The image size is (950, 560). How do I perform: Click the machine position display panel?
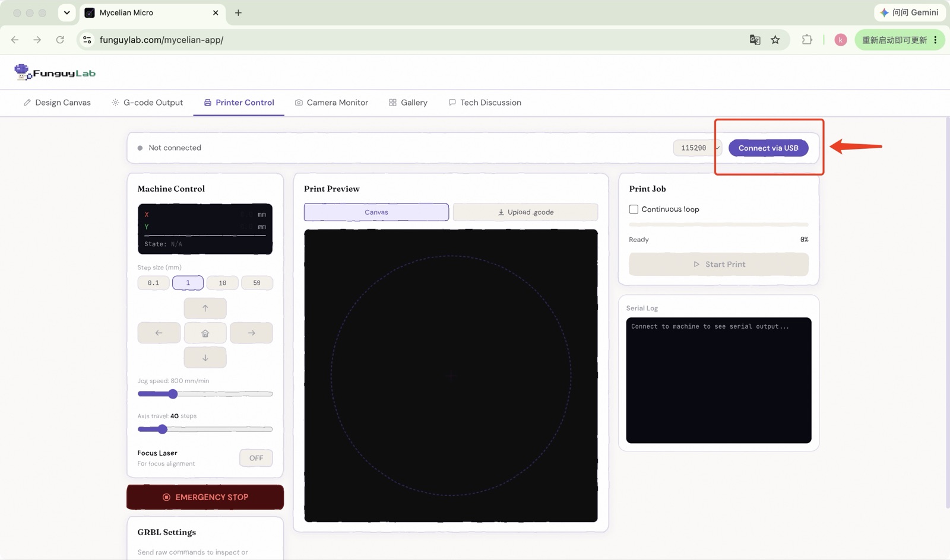click(205, 229)
